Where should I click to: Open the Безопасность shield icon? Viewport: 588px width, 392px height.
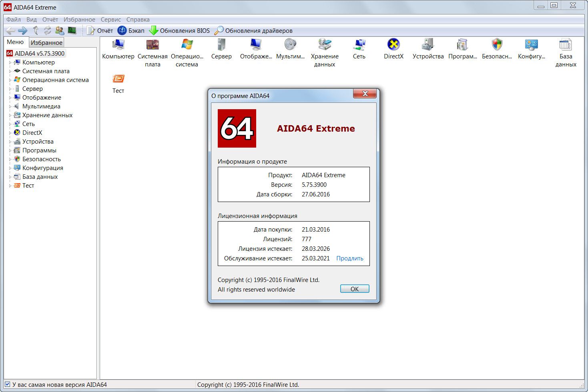(497, 45)
